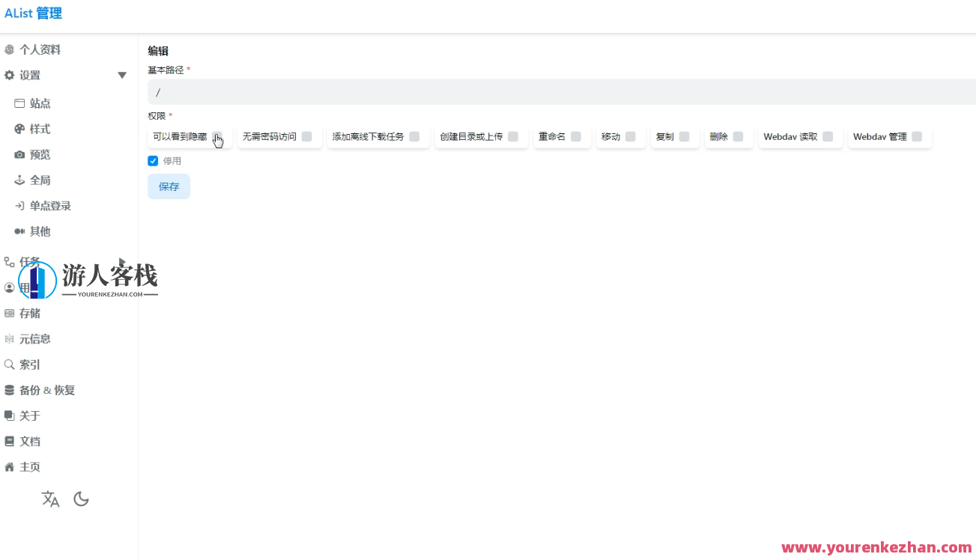Toggle dark mode with the moon icon

(81, 499)
